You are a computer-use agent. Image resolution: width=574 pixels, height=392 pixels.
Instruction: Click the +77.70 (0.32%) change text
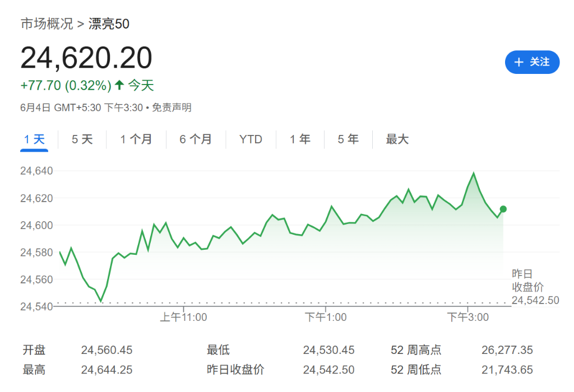tap(66, 86)
